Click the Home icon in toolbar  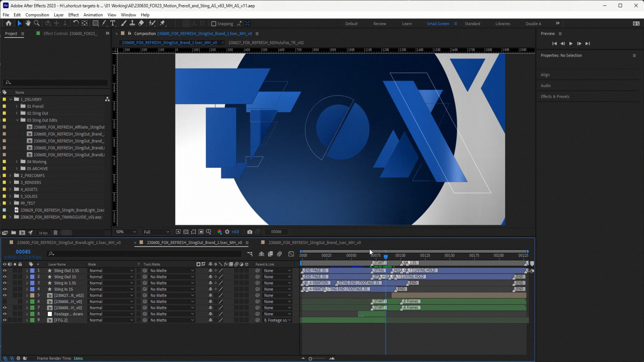(8, 23)
